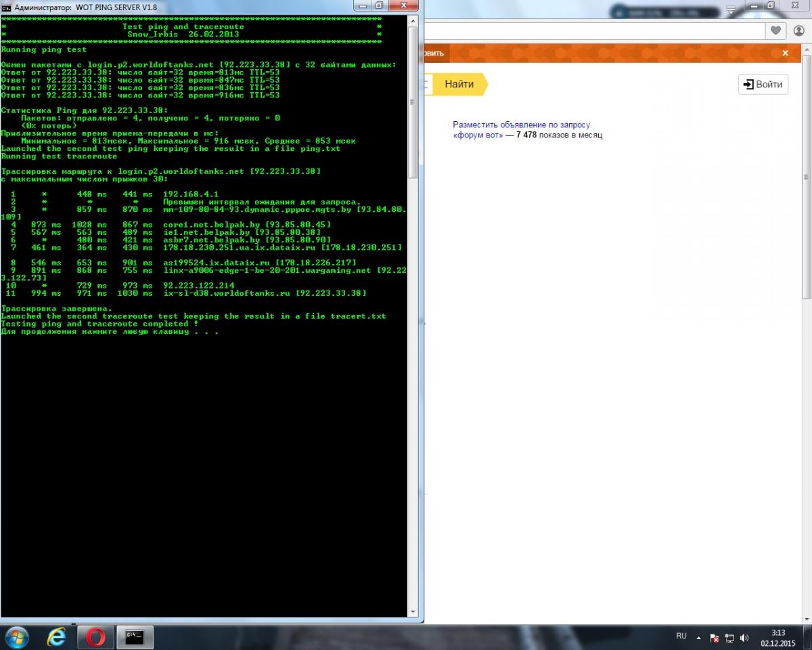Open the Разместить объявление по запросу link
The width and height of the screenshot is (812, 650).
click(x=522, y=125)
